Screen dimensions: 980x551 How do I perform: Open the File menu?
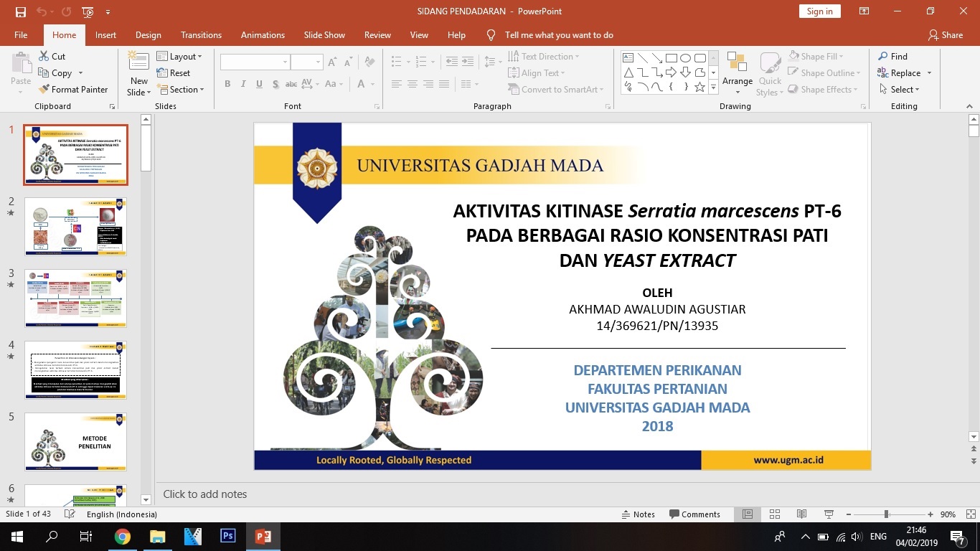click(x=21, y=35)
